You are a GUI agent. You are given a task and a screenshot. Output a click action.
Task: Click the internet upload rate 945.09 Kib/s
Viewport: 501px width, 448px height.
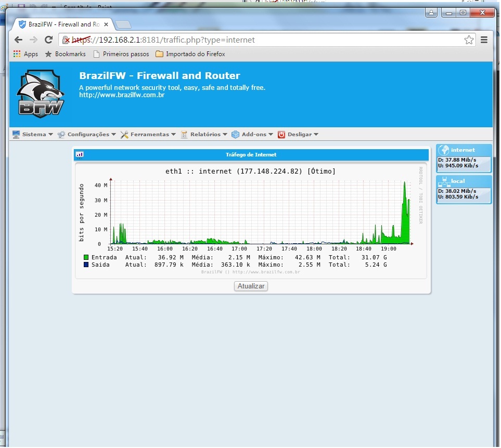[458, 166]
